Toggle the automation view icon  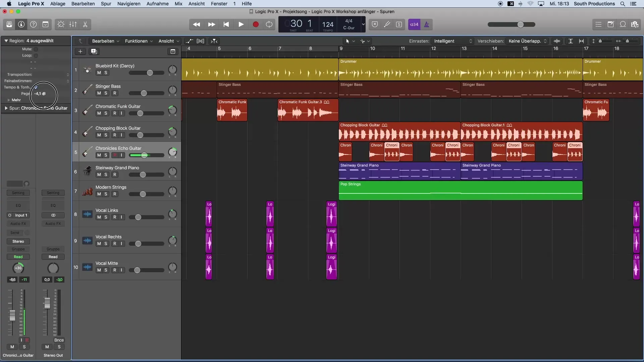[x=190, y=41]
